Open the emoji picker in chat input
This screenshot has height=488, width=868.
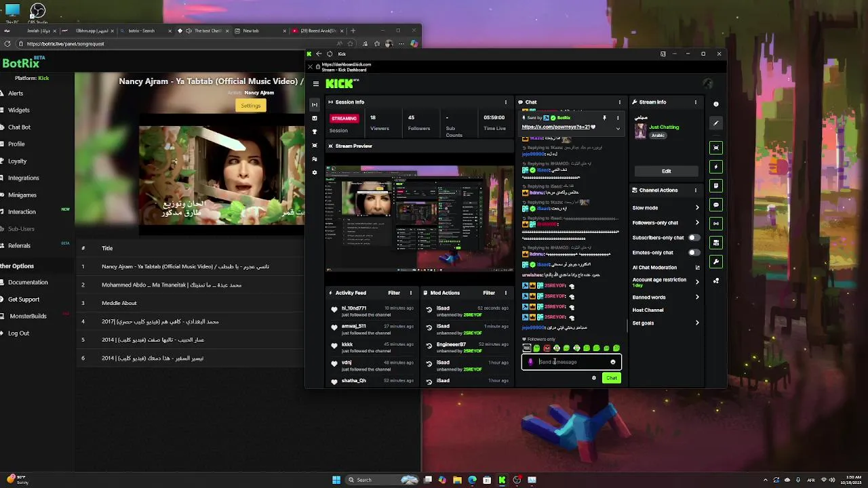613,362
